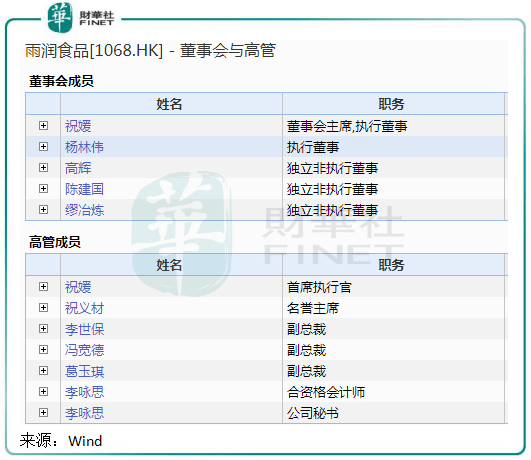Select 副总裁 cell in 葛玉琪 row
This screenshot has width=531, height=460.
point(393,371)
